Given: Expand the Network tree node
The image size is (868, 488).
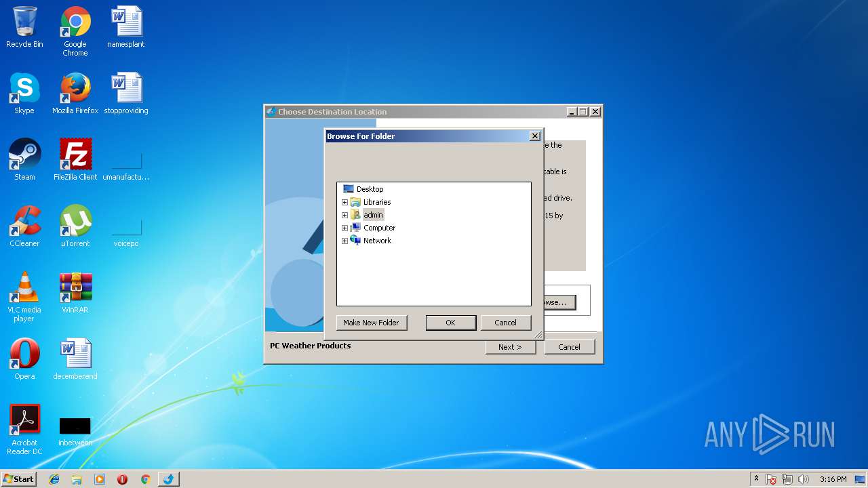Looking at the screenshot, I should [344, 241].
